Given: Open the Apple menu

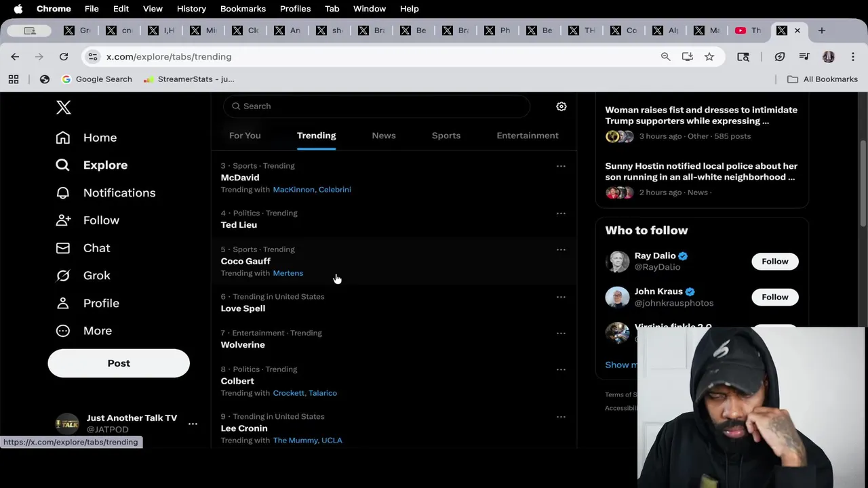Looking at the screenshot, I should click(x=18, y=9).
